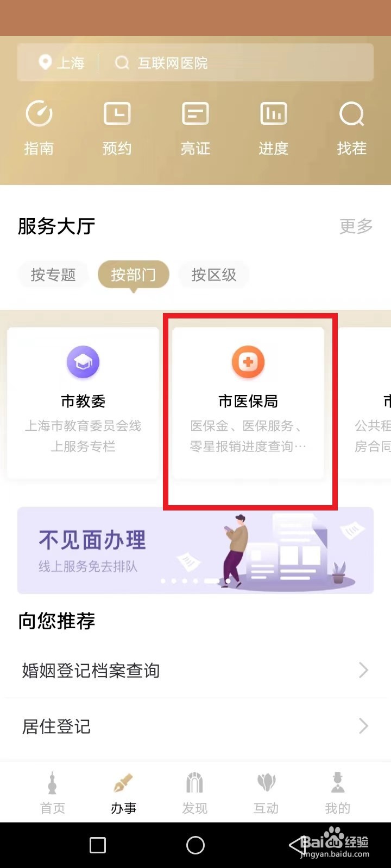View 更多 services in 服务大厅
This screenshot has width=391, height=868.
356,226
